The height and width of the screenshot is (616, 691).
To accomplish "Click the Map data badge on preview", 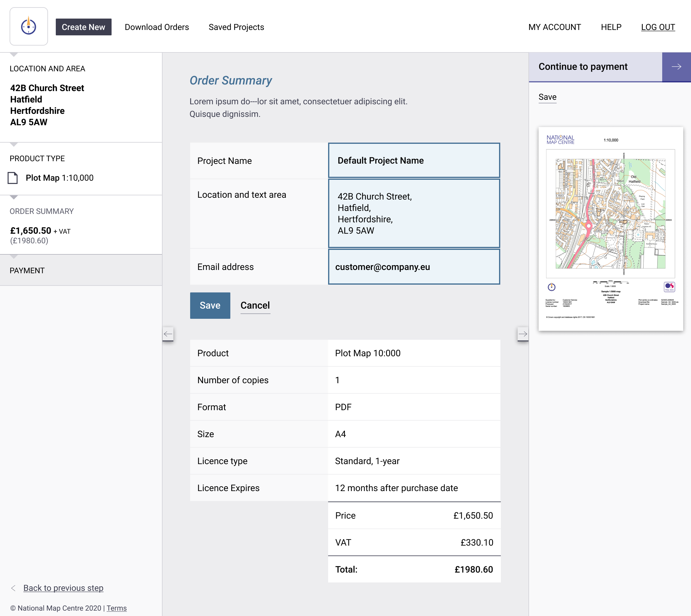I will 669,287.
